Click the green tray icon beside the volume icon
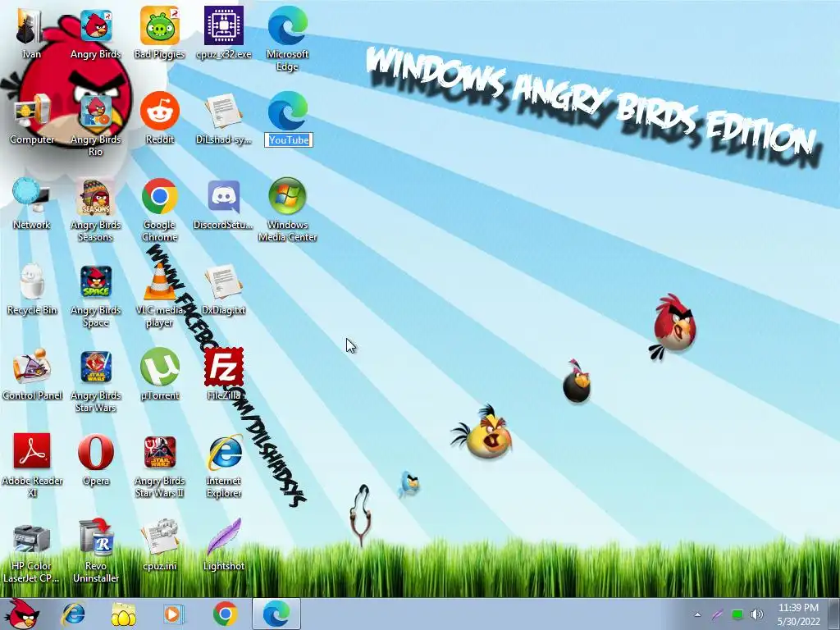Viewport: 840px width, 630px height. (x=737, y=614)
